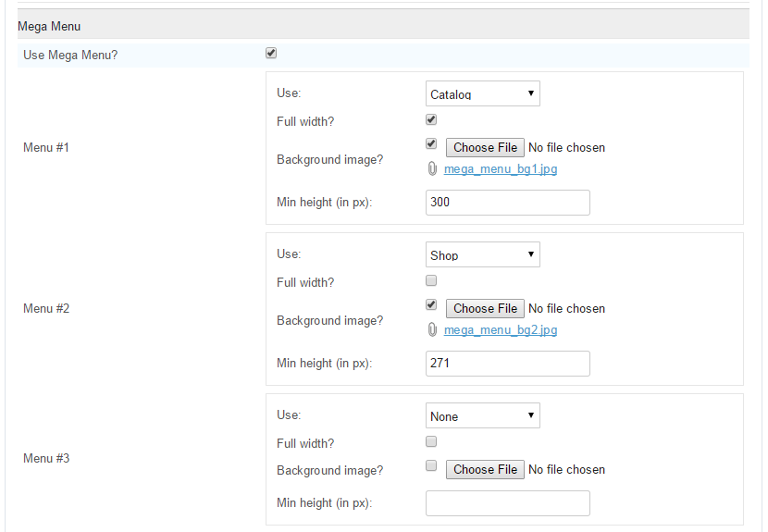The width and height of the screenshot is (768, 532).
Task: Open the mega_menu_bg2.jpg link
Action: (x=501, y=330)
